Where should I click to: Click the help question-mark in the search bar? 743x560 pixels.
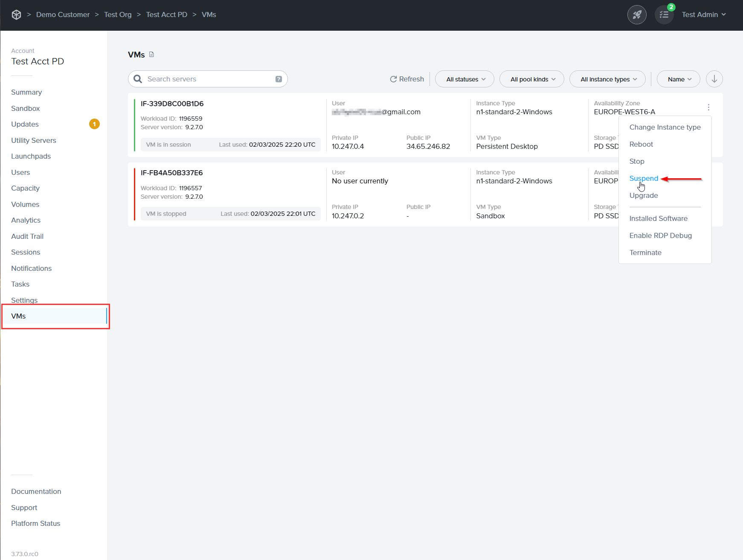[278, 79]
